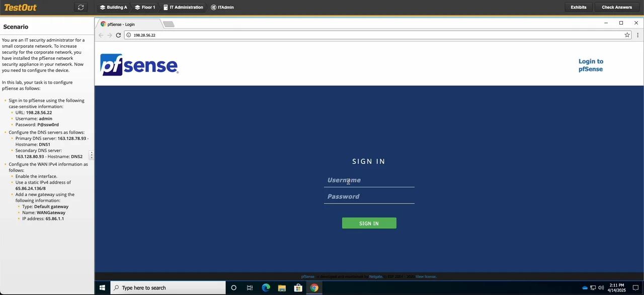Screen dimensions: 644x295
Task: Click the bookmark star in the address bar
Action: click(627, 35)
